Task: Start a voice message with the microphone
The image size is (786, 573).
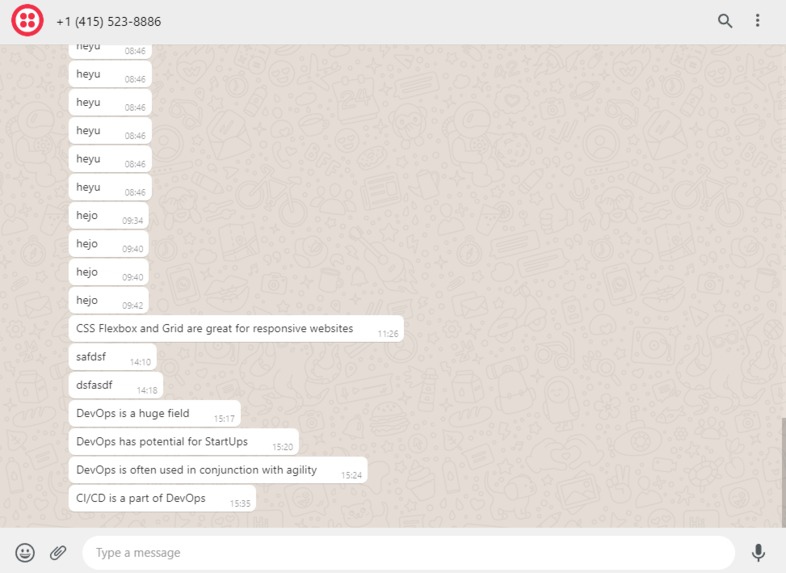Action: pyautogui.click(x=758, y=552)
